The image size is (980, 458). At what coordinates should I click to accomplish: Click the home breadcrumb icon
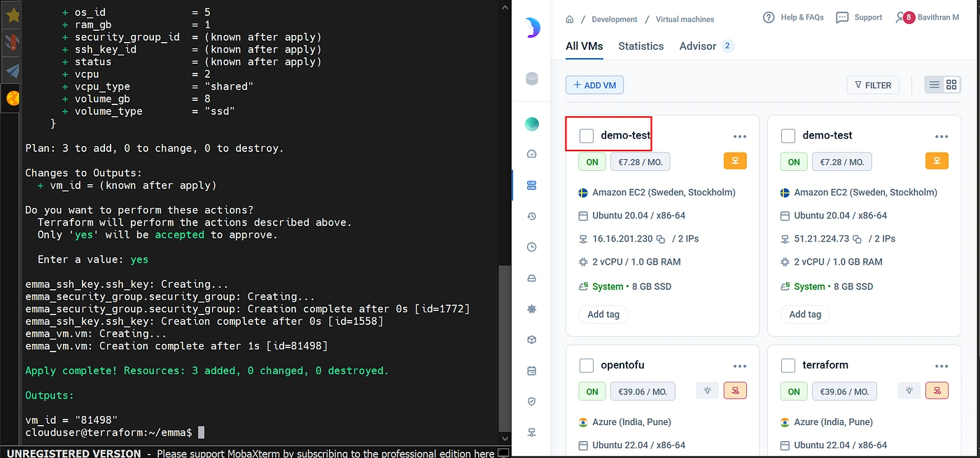tap(570, 19)
